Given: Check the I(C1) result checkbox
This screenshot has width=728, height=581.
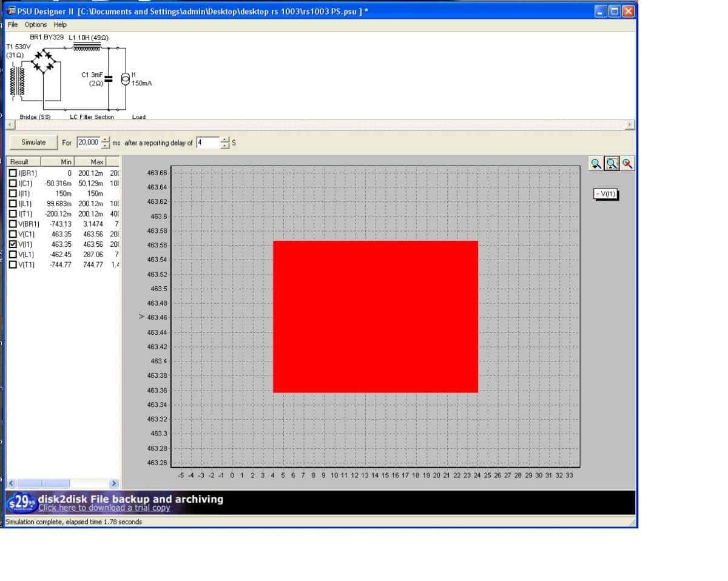Looking at the screenshot, I should click(13, 183).
